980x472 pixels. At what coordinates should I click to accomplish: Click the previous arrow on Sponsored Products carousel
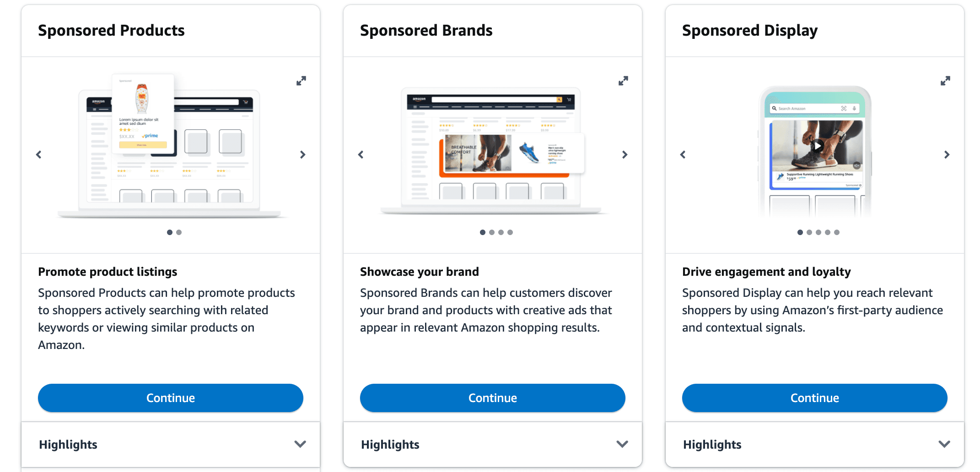[x=39, y=155]
